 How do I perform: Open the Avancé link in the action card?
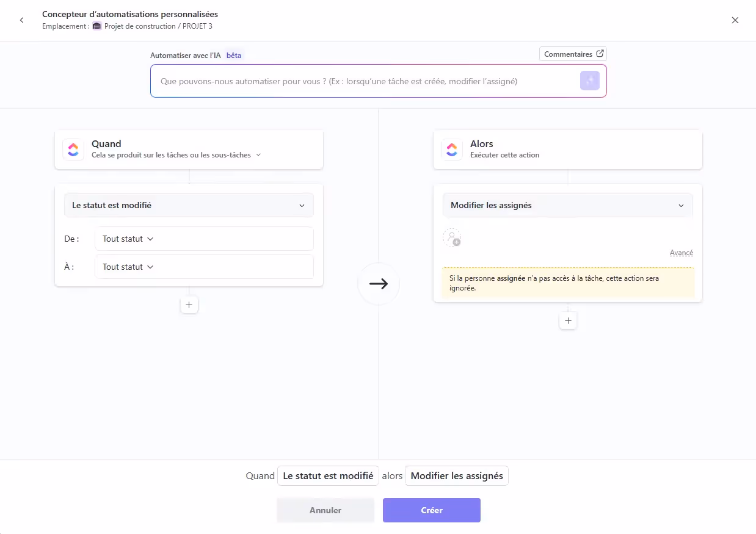(x=681, y=252)
